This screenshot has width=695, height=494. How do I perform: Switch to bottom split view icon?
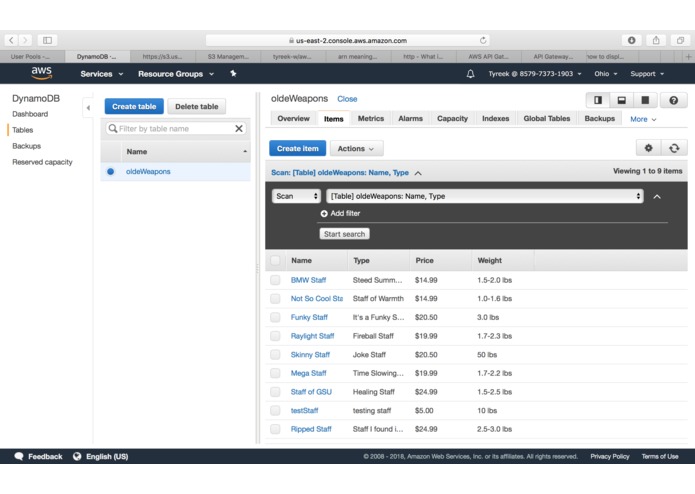click(x=621, y=100)
